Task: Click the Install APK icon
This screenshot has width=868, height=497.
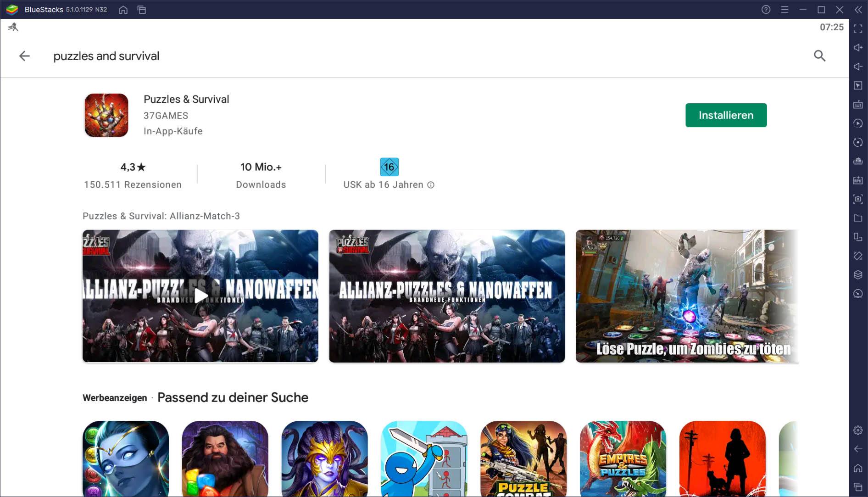Action: (858, 180)
